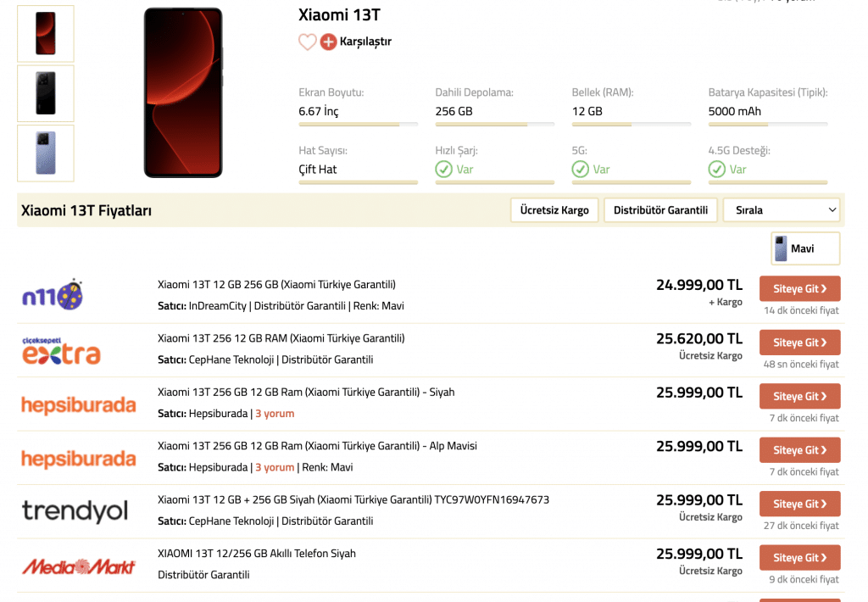This screenshot has width=868, height=602.
Task: Go to n11 site for 24.999,00 TL offer
Action: pos(800,288)
